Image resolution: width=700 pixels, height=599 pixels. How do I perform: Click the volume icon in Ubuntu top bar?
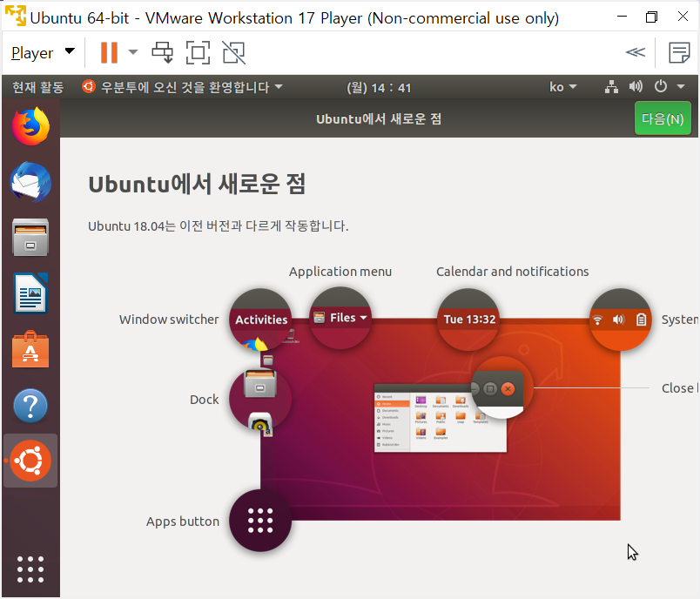pos(636,86)
